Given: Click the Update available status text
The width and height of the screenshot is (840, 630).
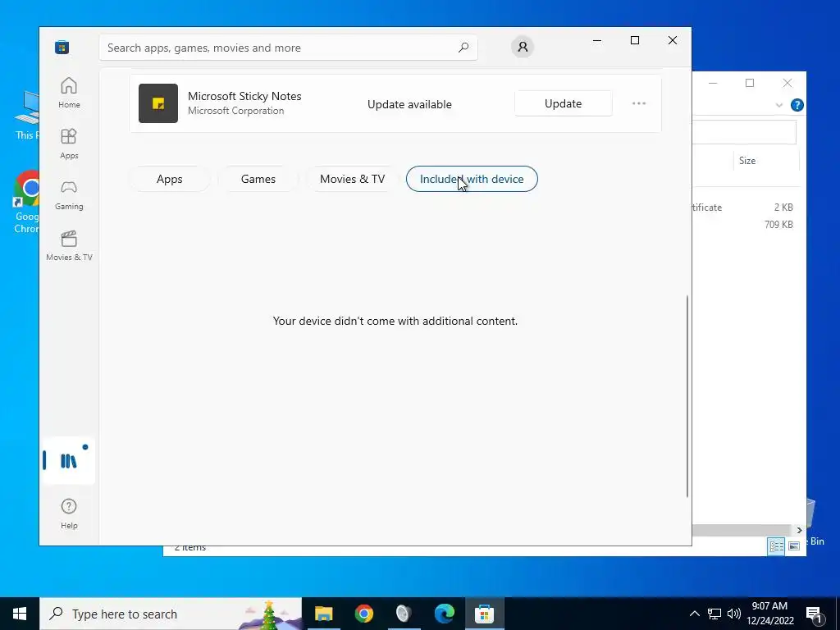Looking at the screenshot, I should click(409, 104).
